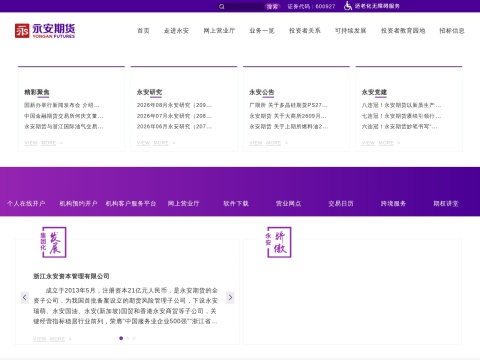Click the 集团化发展 calligraphy badge

53,242
